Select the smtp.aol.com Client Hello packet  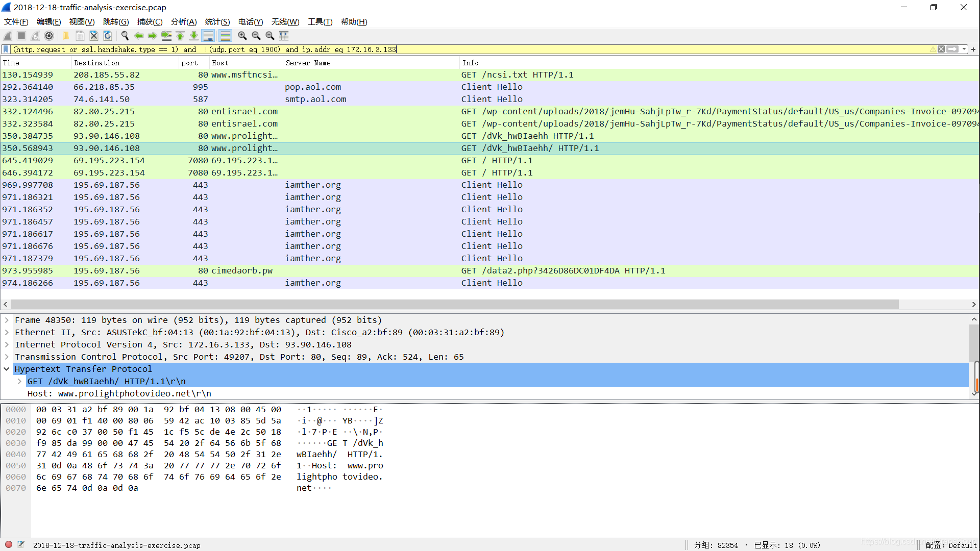click(489, 99)
